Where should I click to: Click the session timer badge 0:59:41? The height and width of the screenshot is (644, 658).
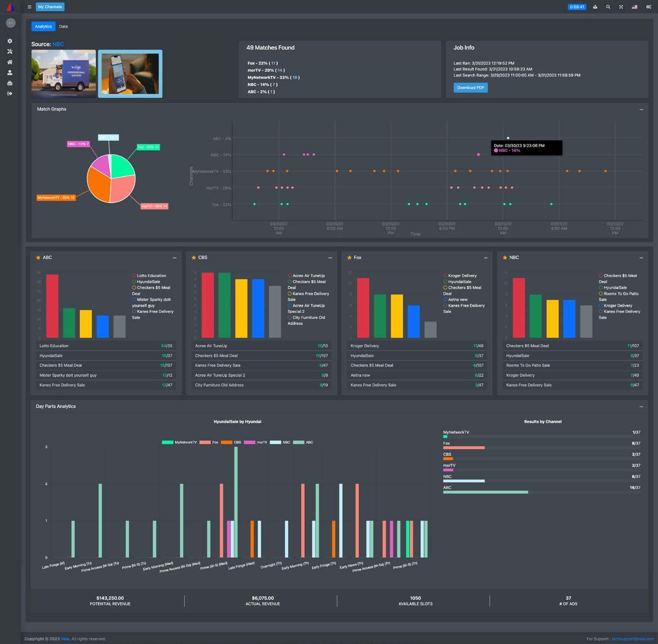click(x=577, y=7)
